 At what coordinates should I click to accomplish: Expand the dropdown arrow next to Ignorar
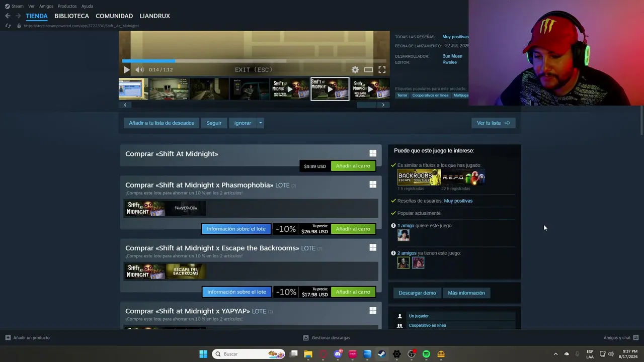point(260,123)
